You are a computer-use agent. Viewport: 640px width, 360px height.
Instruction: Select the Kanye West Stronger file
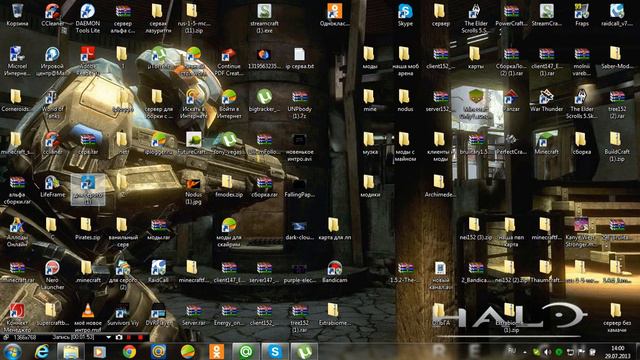[x=582, y=233]
